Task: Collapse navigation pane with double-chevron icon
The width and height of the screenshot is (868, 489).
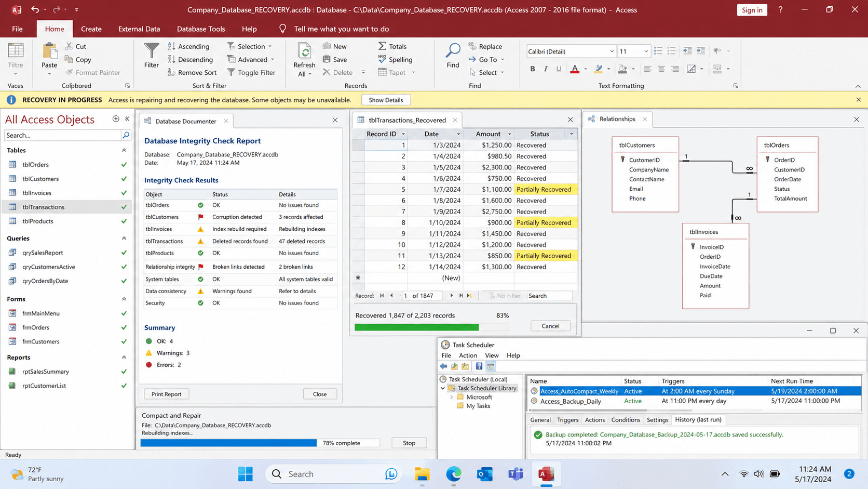Action: 127,119
